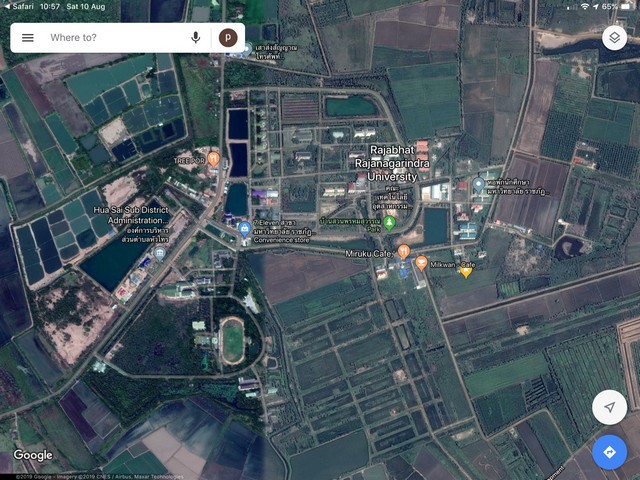Viewport: 640px width, 480px height.
Task: Tap the status bar clock 10:57
Action: [x=50, y=7]
